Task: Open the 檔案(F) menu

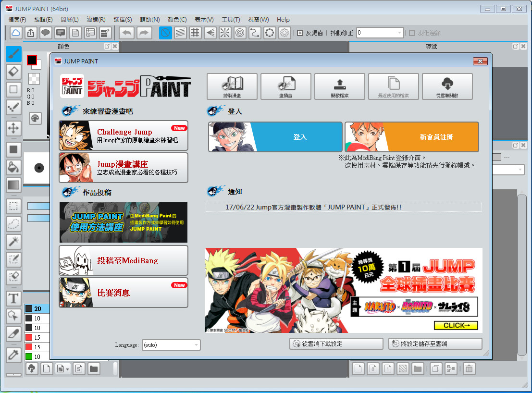Action: pyautogui.click(x=17, y=19)
